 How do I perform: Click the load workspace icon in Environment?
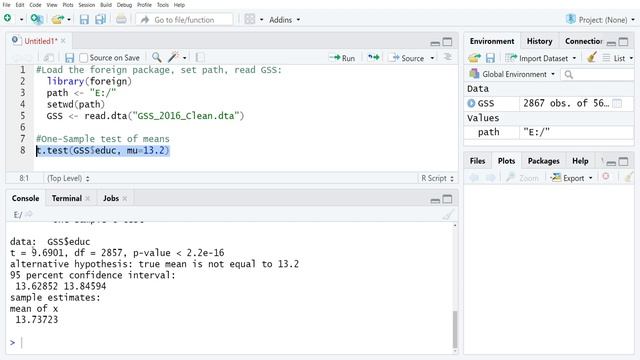[474, 58]
